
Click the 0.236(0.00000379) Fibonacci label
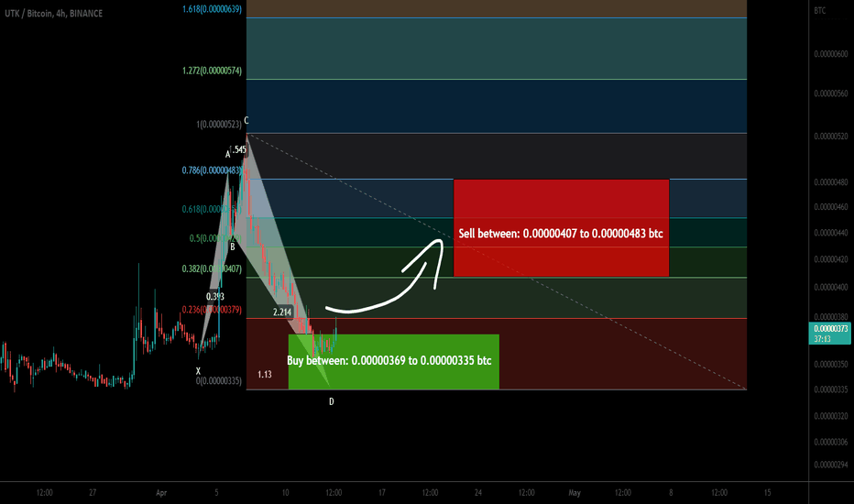212,310
